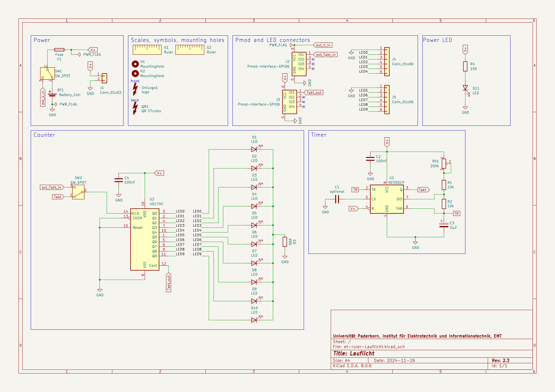Click the 'Pmod and LED connectors' title

[273, 40]
